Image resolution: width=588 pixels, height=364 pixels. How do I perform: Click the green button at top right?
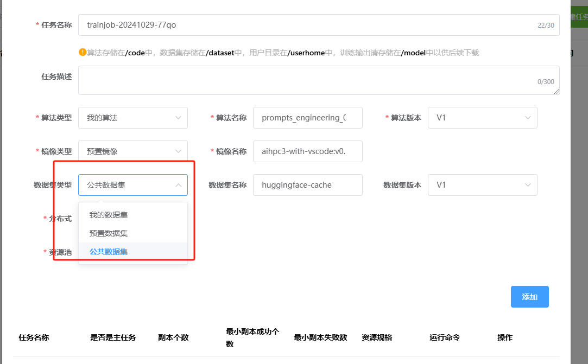pos(579,17)
